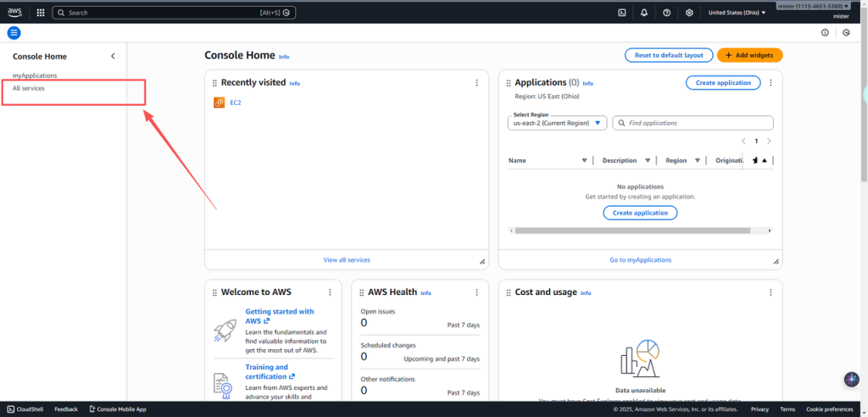Open the EC2 recently visited link
Screen dimensions: 868x417
[236, 103]
